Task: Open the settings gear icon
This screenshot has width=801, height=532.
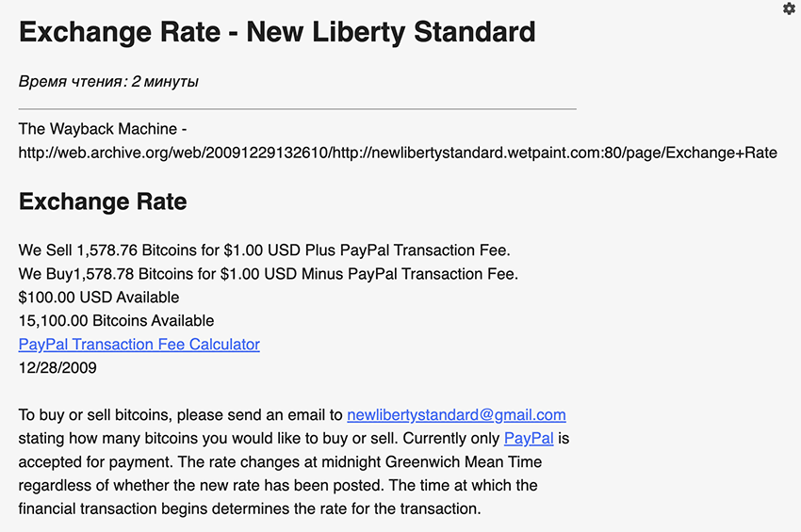Action: click(x=789, y=8)
